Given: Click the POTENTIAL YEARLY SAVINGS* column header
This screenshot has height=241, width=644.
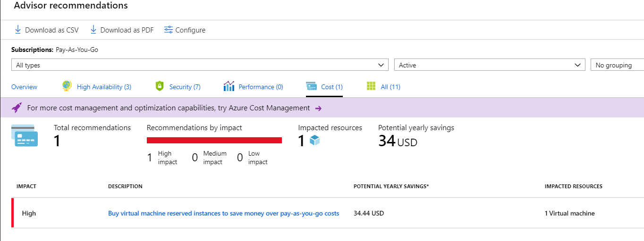Looking at the screenshot, I should click(391, 186).
